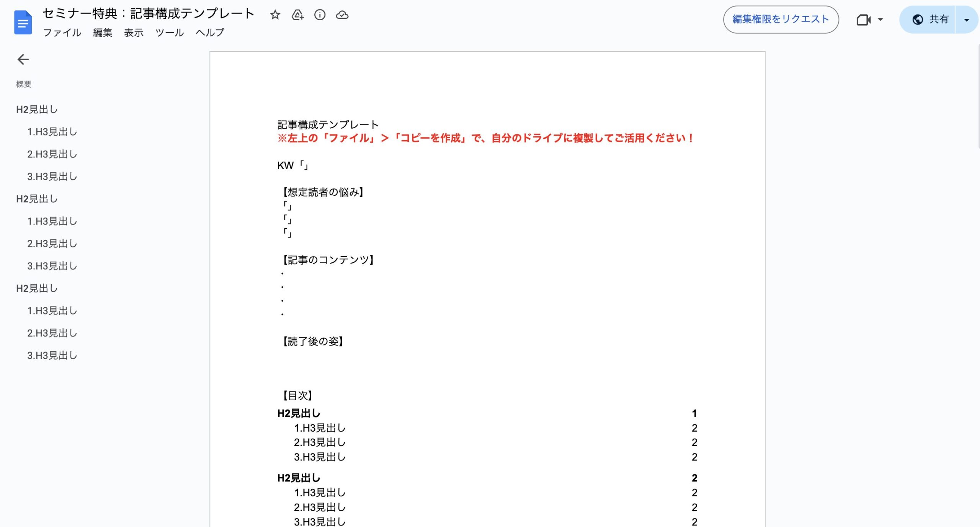
Task: Follow 3.H3見出し link under first TOC H2
Action: click(320, 457)
